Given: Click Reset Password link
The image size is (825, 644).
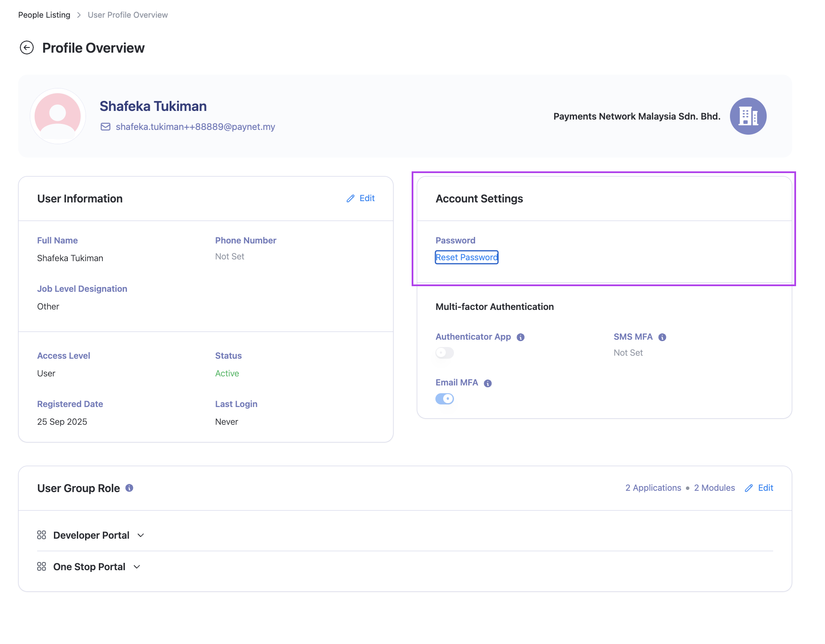Looking at the screenshot, I should (x=466, y=257).
